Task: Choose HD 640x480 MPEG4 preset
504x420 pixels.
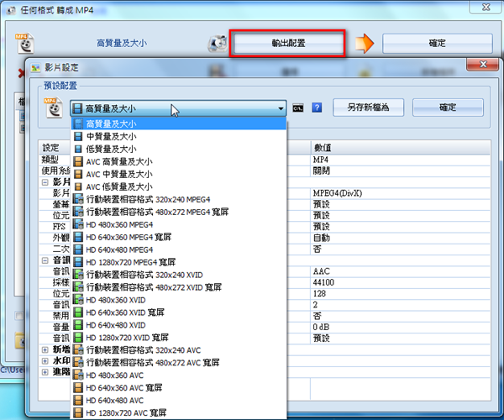Action: point(178,249)
